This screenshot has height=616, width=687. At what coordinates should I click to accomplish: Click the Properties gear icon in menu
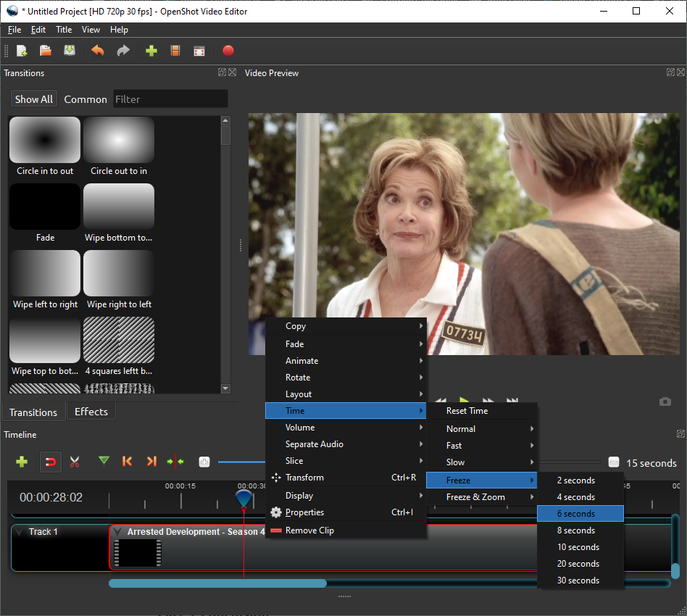point(276,512)
